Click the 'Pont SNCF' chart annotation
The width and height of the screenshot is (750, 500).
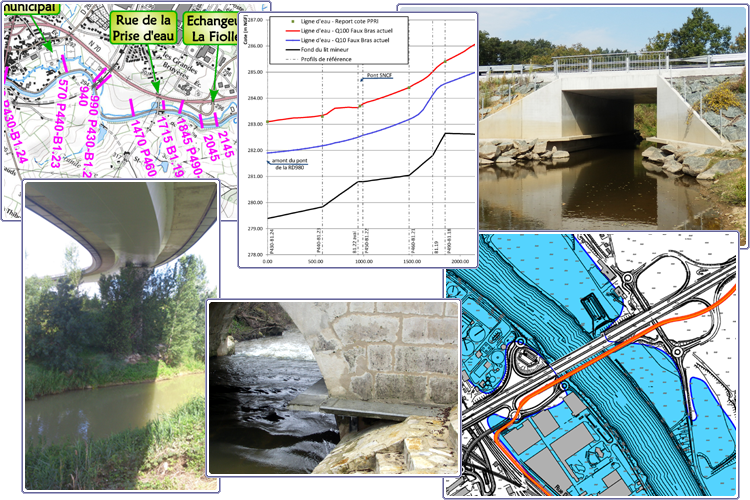[x=379, y=76]
